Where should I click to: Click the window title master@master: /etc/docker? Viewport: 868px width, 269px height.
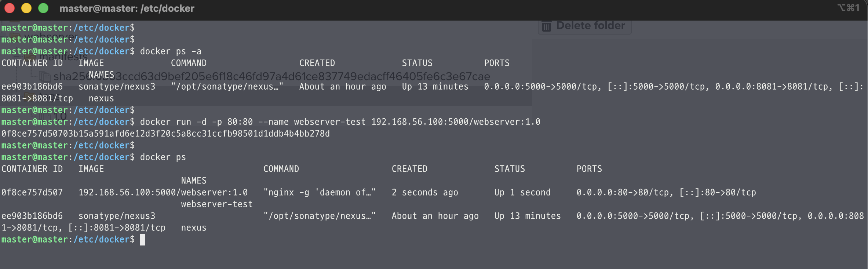tap(127, 8)
